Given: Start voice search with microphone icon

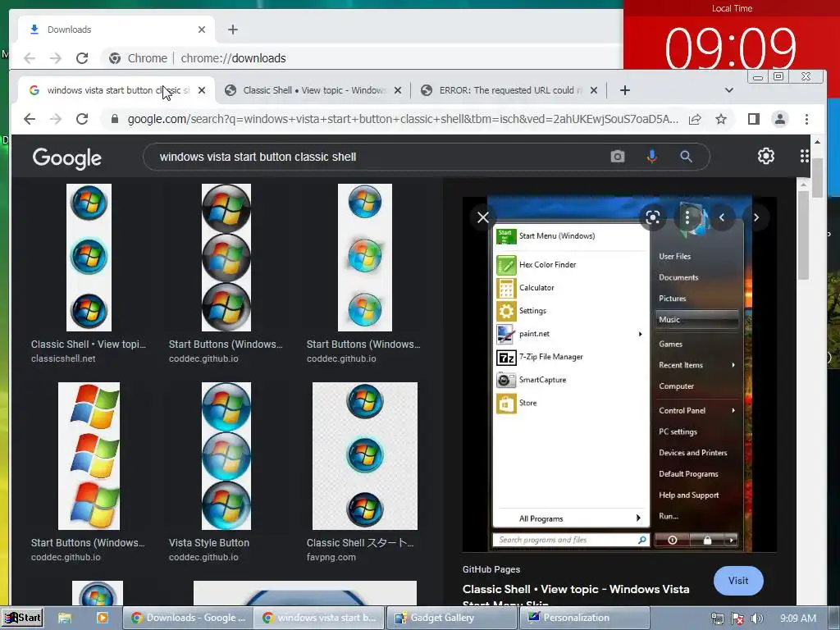Looking at the screenshot, I should (652, 157).
